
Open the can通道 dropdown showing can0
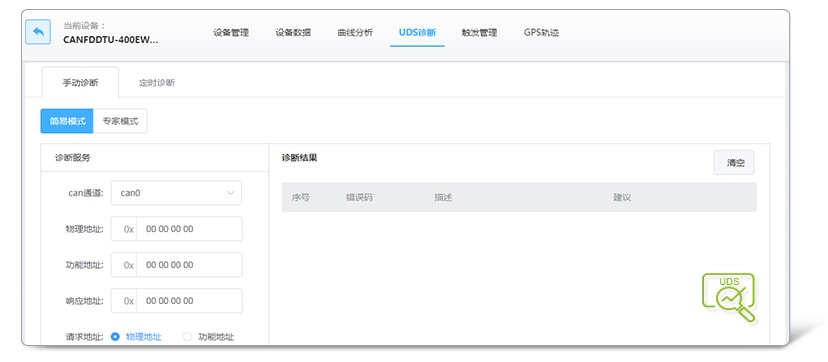pyautogui.click(x=176, y=193)
